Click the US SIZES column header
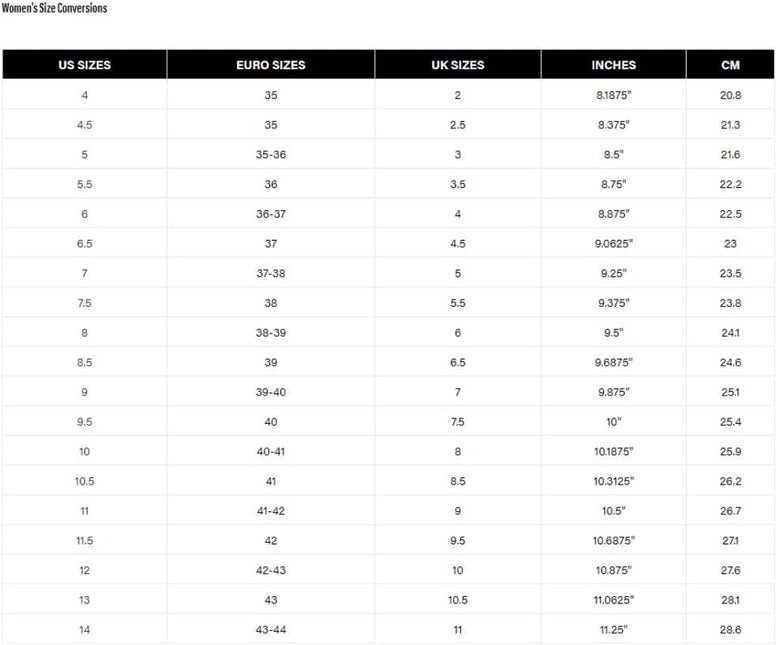Viewport: 776px width, 645px height. 85,64
